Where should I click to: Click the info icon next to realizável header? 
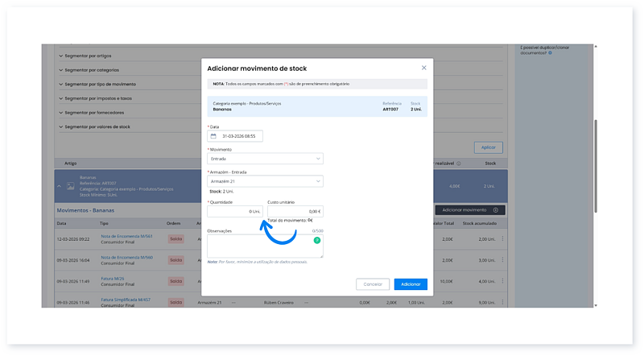click(x=459, y=164)
